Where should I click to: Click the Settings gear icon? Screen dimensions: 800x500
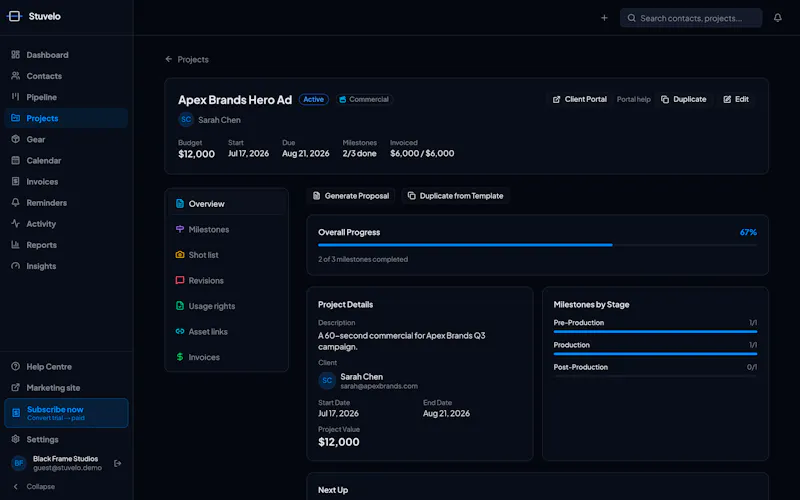point(16,439)
